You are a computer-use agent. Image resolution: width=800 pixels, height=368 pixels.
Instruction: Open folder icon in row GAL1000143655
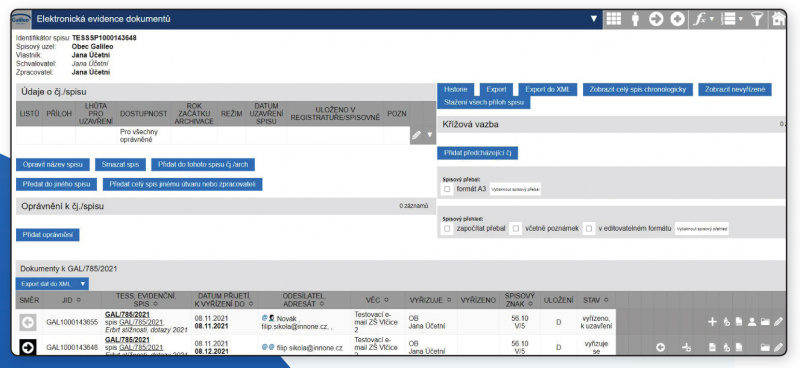(x=765, y=322)
